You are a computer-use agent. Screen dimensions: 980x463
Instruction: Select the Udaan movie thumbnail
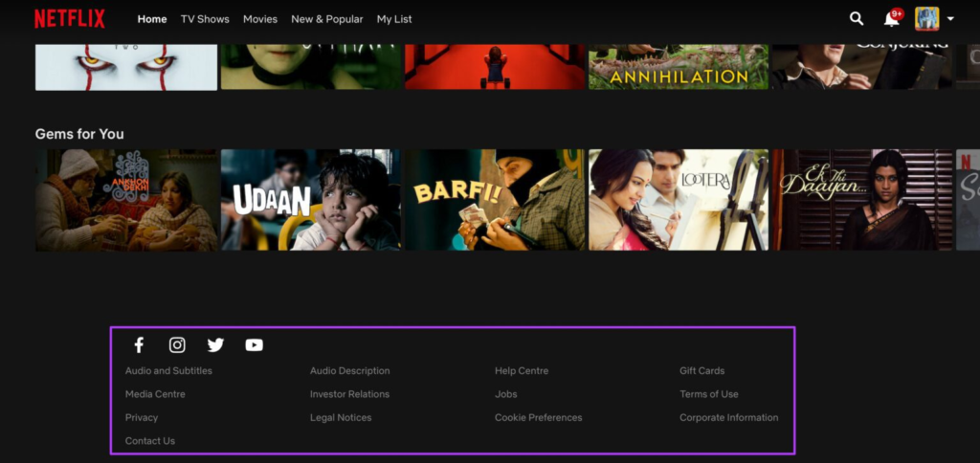pos(310,200)
